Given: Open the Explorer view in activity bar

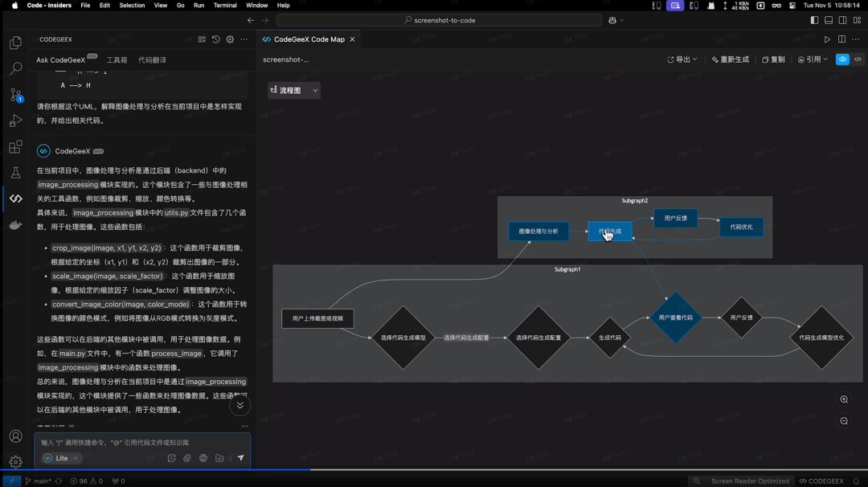Looking at the screenshot, I should (x=15, y=43).
